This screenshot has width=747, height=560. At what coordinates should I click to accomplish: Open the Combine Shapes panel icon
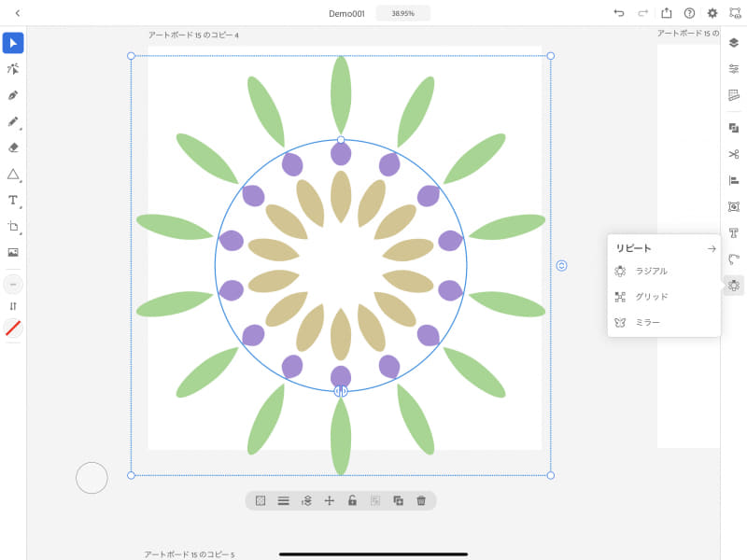pyautogui.click(x=734, y=128)
